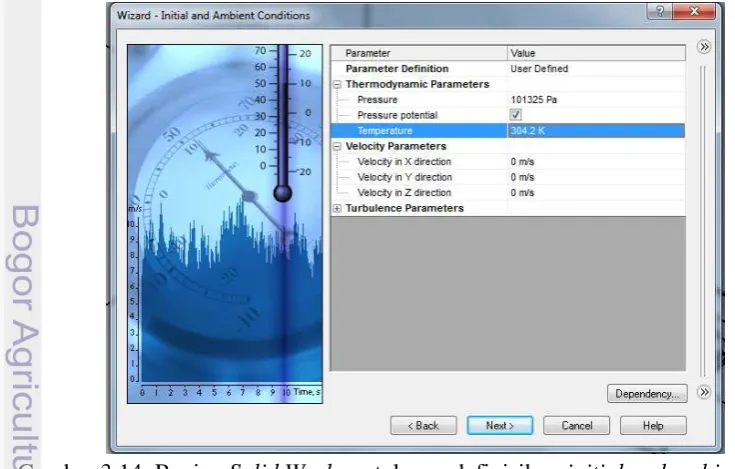Click the top double-chevron navigation icon
The width and height of the screenshot is (735, 469).
(x=704, y=47)
